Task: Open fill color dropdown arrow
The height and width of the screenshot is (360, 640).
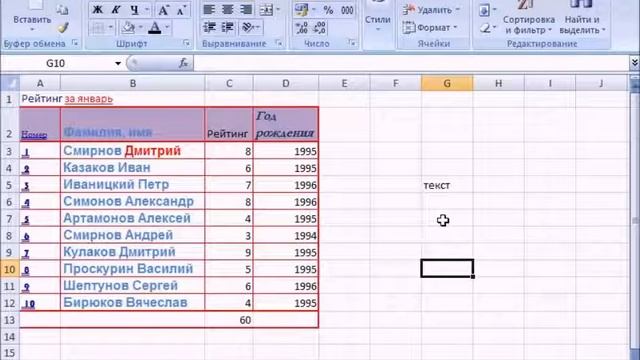Action: tap(140, 28)
